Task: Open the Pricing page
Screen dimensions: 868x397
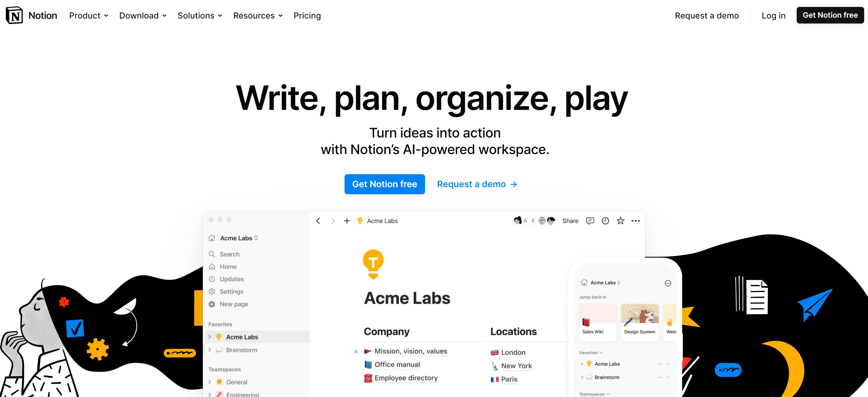Action: [307, 15]
